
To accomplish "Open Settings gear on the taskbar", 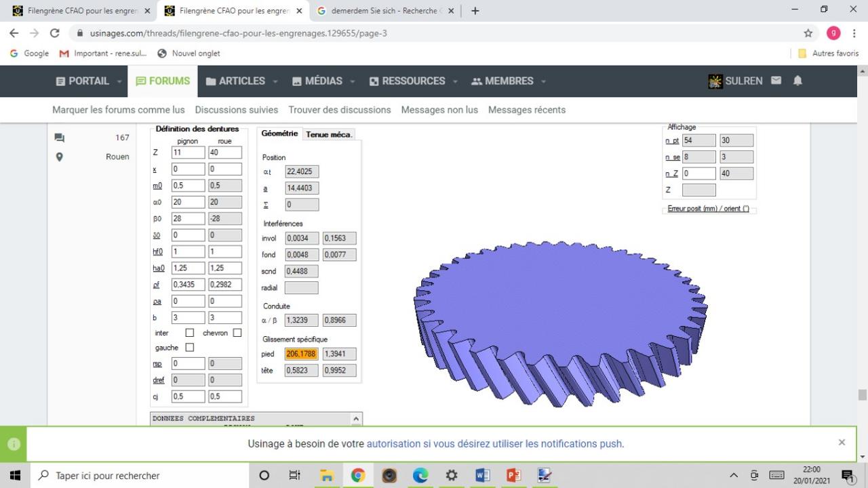I will (452, 475).
